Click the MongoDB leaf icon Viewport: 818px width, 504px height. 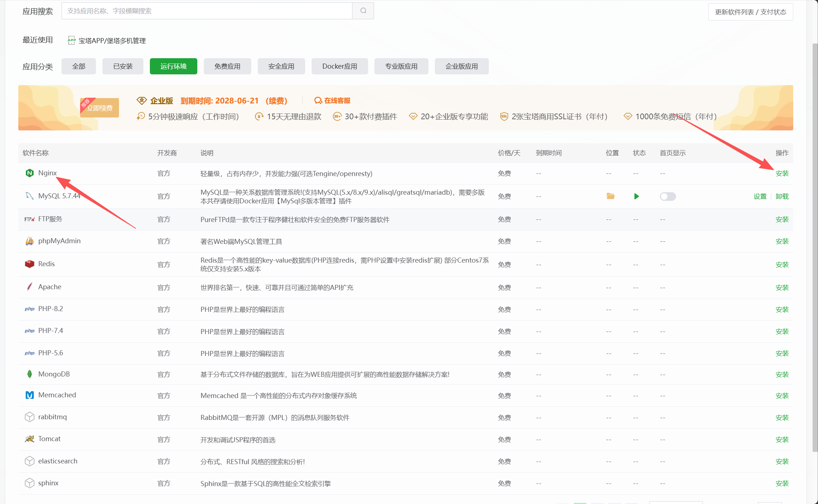point(29,374)
